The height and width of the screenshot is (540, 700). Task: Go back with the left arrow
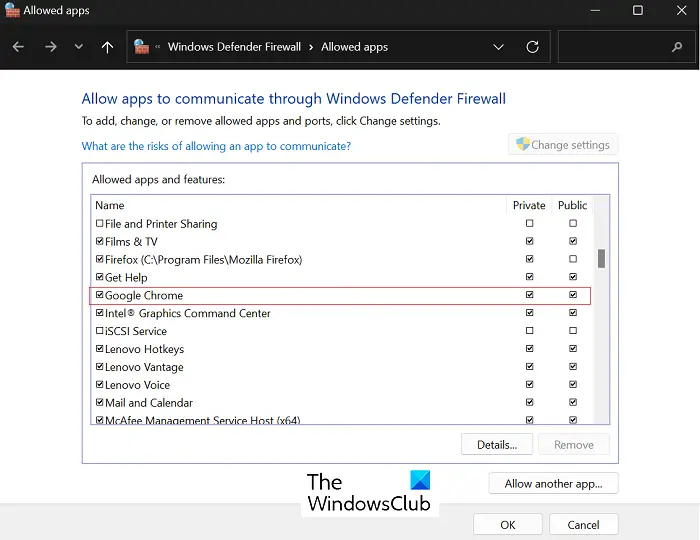click(18, 46)
